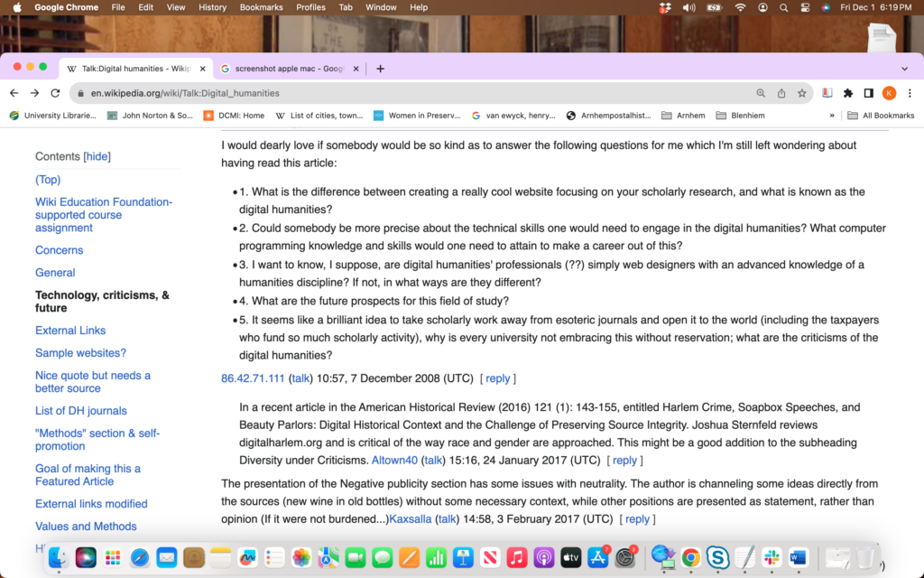Reply to Altown40's comment
The image size is (924, 578).
click(x=624, y=460)
